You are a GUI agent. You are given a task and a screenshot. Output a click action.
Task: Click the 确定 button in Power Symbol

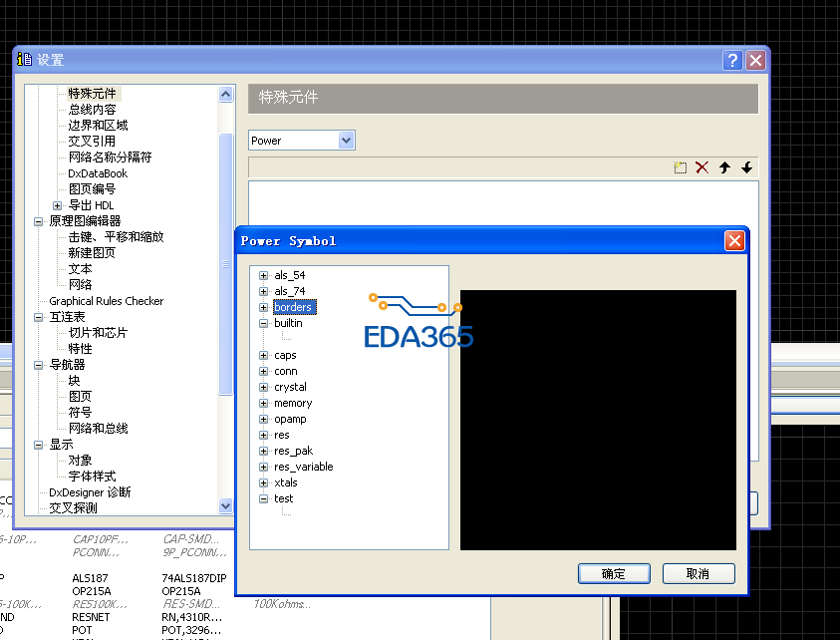(x=614, y=573)
